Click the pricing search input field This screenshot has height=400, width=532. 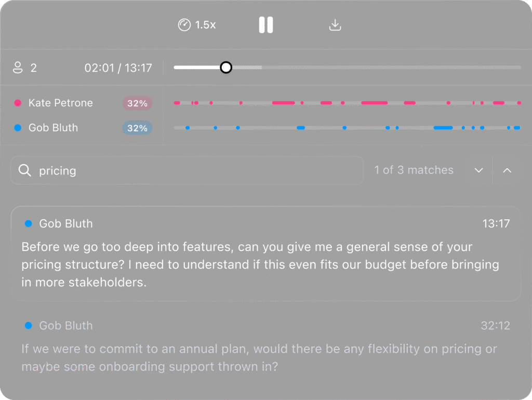coord(197,170)
